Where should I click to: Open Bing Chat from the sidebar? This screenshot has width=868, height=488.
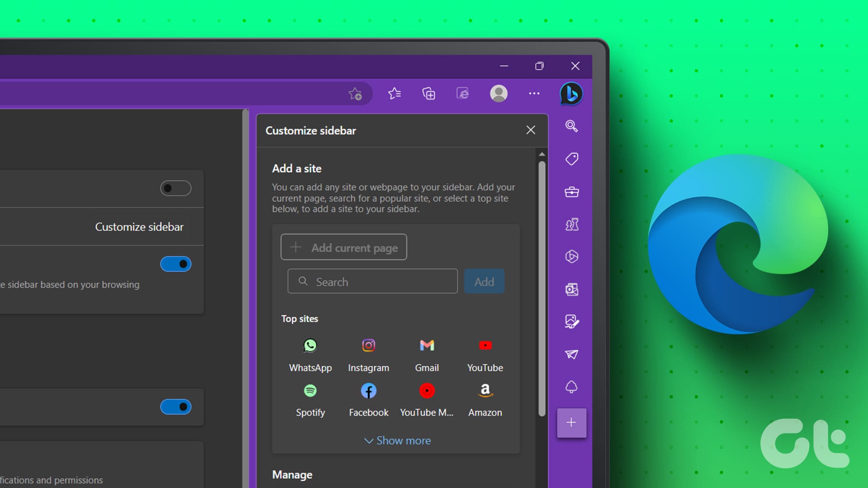[x=571, y=94]
